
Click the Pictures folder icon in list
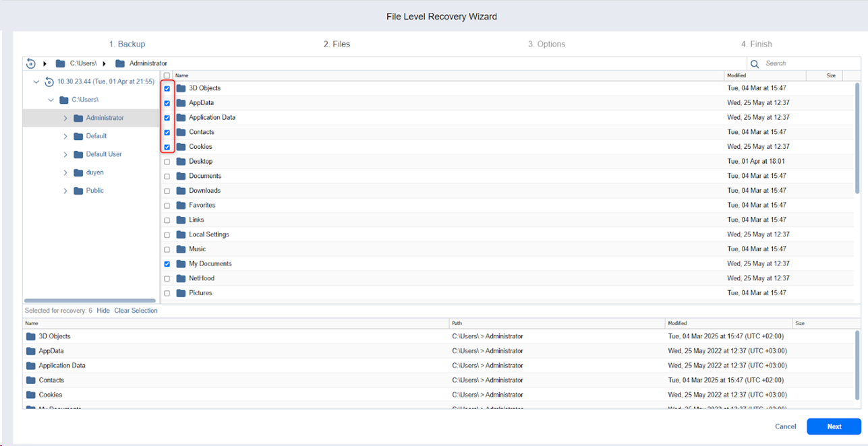click(x=181, y=293)
